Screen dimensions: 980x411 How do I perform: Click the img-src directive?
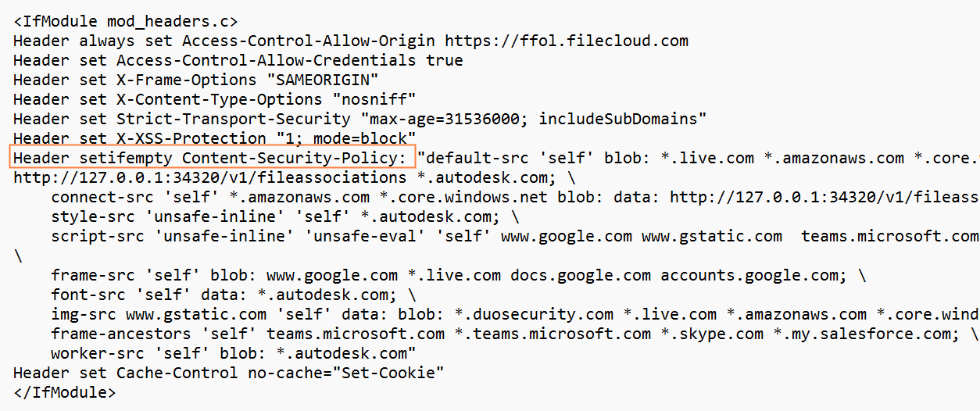coord(84,314)
